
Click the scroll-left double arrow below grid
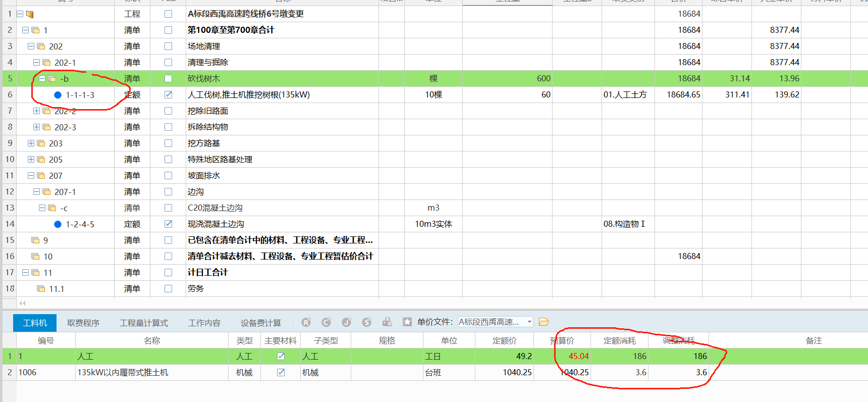click(x=22, y=304)
